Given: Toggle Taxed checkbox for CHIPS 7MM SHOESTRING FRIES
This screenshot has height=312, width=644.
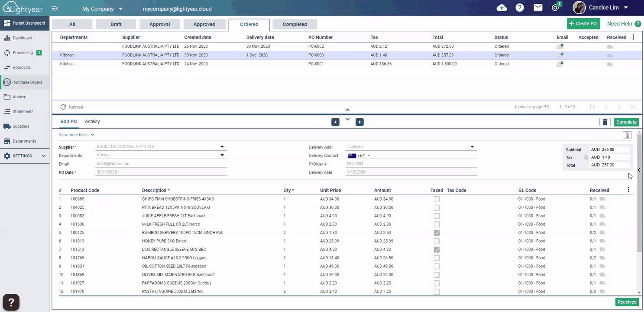Looking at the screenshot, I should point(437,199).
